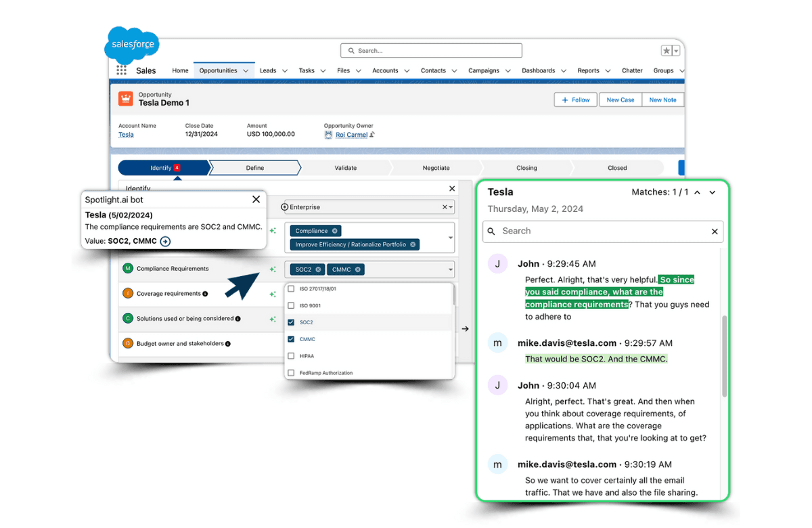The width and height of the screenshot is (812, 528).
Task: Select the Validate stage in path
Action: point(345,168)
